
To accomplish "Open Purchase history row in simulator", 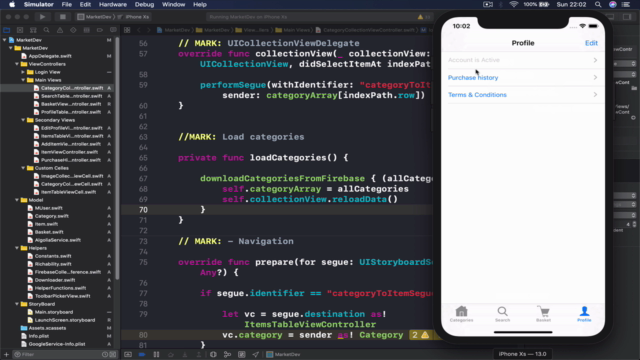I will pyautogui.click(x=523, y=78).
